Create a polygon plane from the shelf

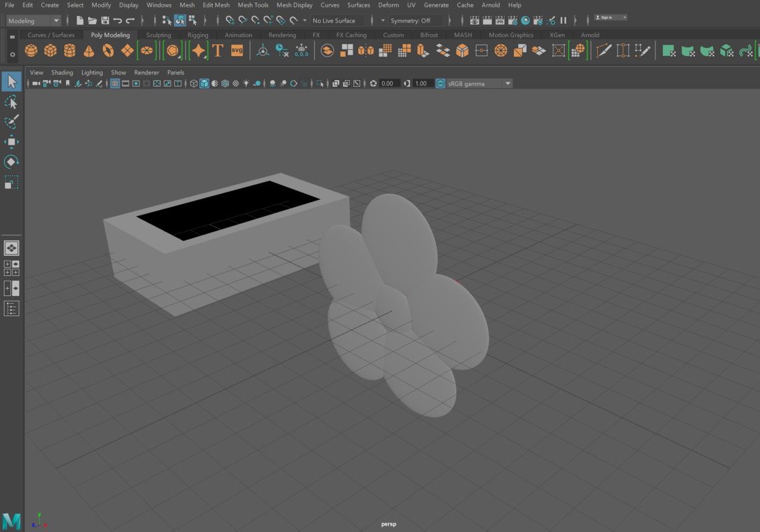click(x=127, y=51)
